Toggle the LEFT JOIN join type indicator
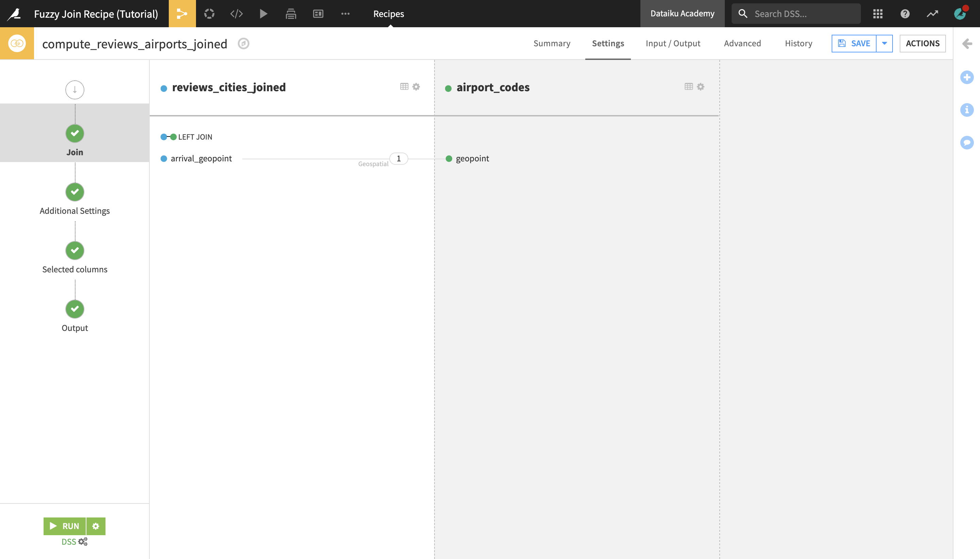This screenshot has height=559, width=980. tap(168, 137)
